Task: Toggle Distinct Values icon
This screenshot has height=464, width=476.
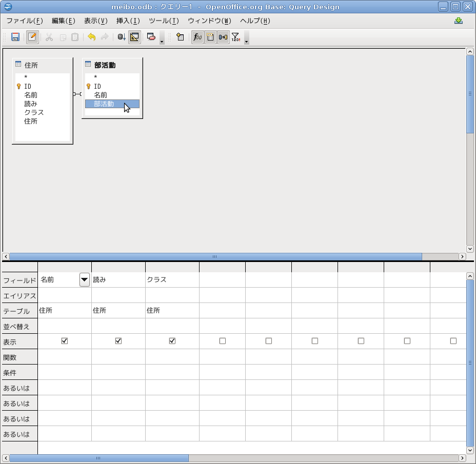Action: [x=235, y=37]
